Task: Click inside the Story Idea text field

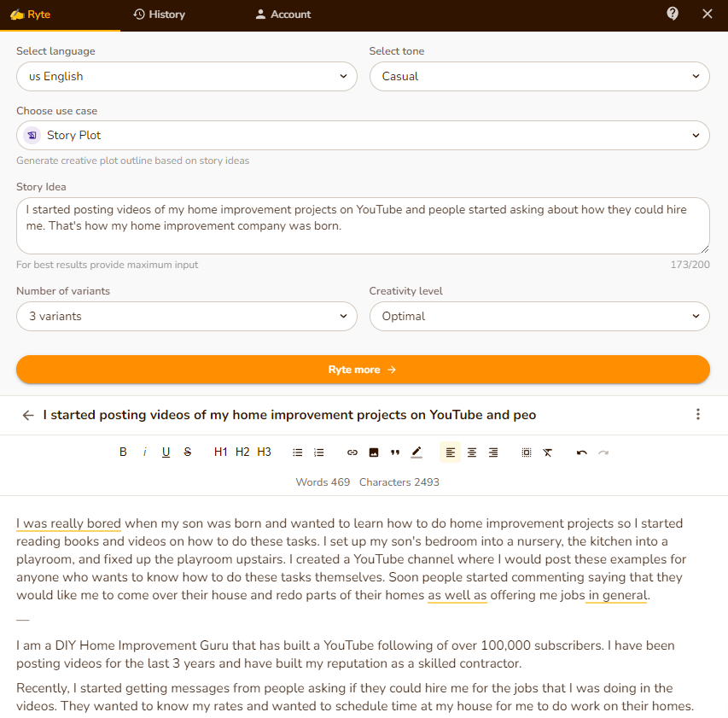Action: point(363,225)
